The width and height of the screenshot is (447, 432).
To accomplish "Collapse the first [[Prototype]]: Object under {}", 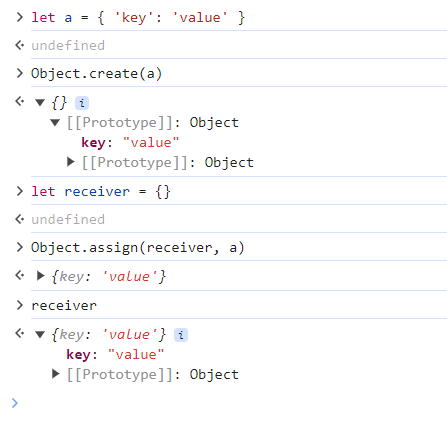I will (55, 123).
